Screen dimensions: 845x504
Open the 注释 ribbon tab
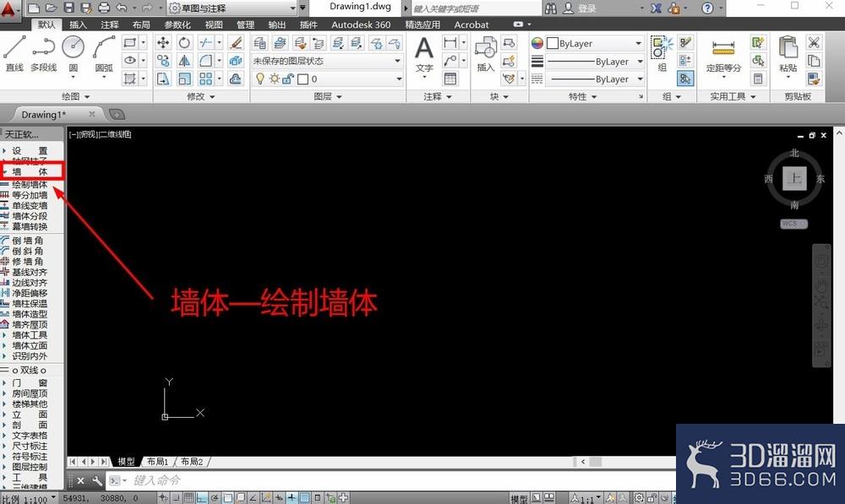point(109,24)
